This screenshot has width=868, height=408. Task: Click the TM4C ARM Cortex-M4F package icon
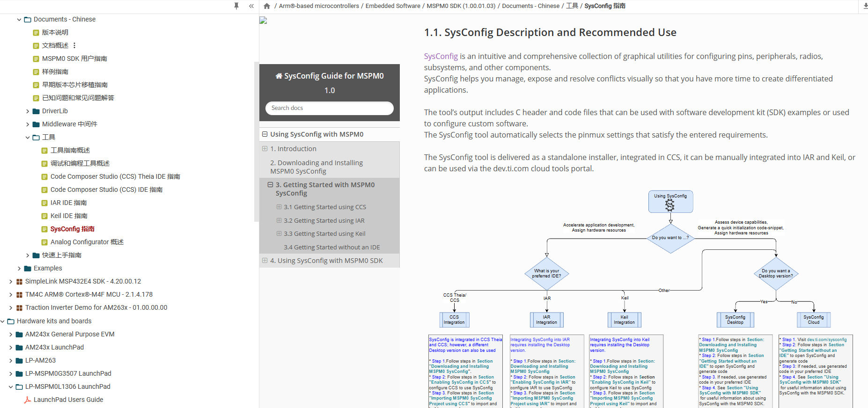pyautogui.click(x=19, y=295)
